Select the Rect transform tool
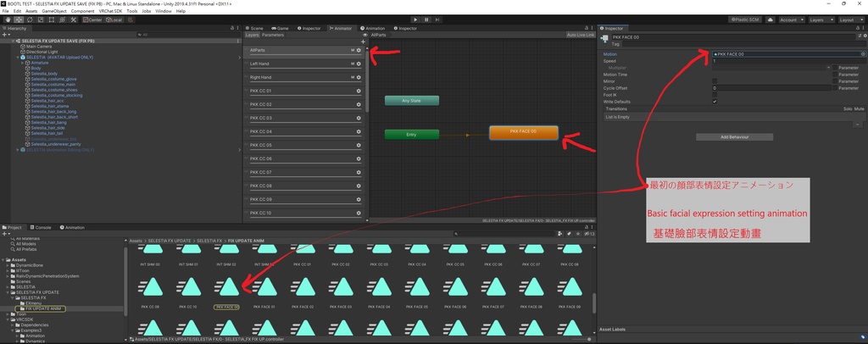This screenshot has width=868, height=344. coord(51,19)
